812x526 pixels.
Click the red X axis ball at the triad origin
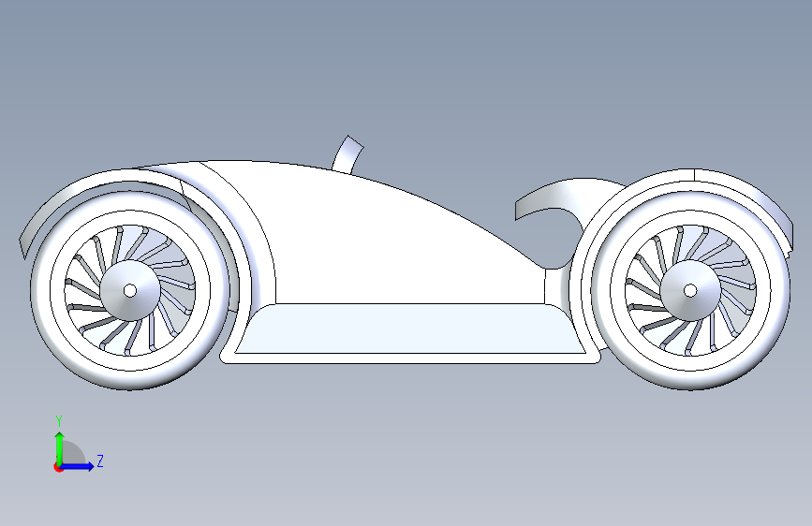(x=58, y=467)
